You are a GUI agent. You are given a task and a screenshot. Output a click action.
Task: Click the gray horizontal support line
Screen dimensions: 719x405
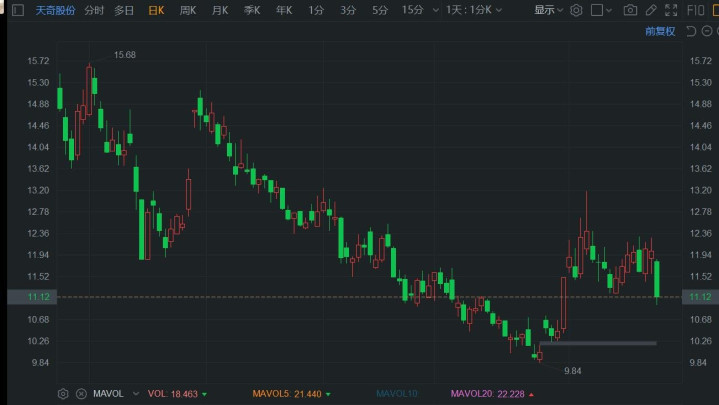click(x=598, y=343)
